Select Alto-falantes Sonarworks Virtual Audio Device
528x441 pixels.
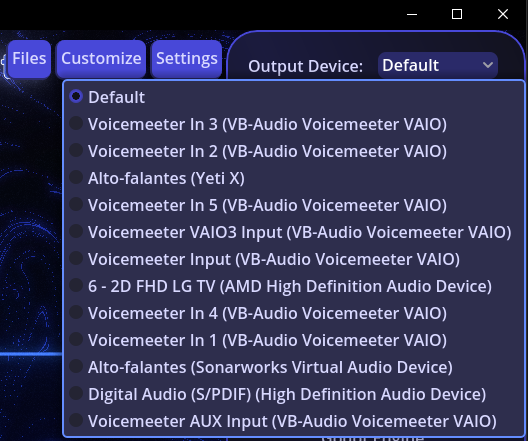tap(294, 367)
